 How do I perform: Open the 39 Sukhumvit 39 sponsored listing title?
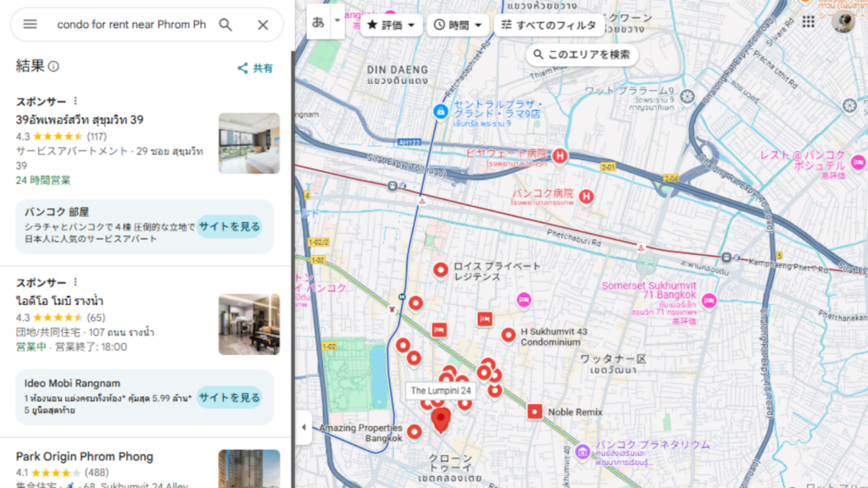pyautogui.click(x=80, y=119)
